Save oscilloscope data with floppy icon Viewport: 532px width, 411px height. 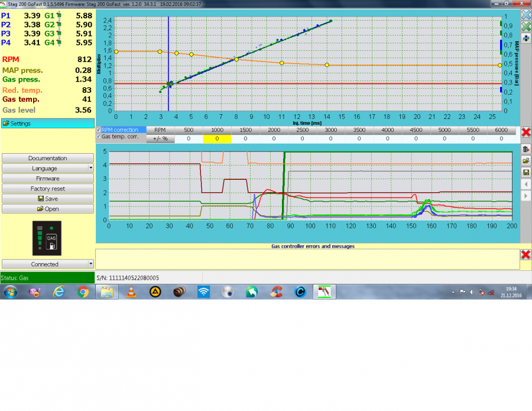click(x=525, y=172)
